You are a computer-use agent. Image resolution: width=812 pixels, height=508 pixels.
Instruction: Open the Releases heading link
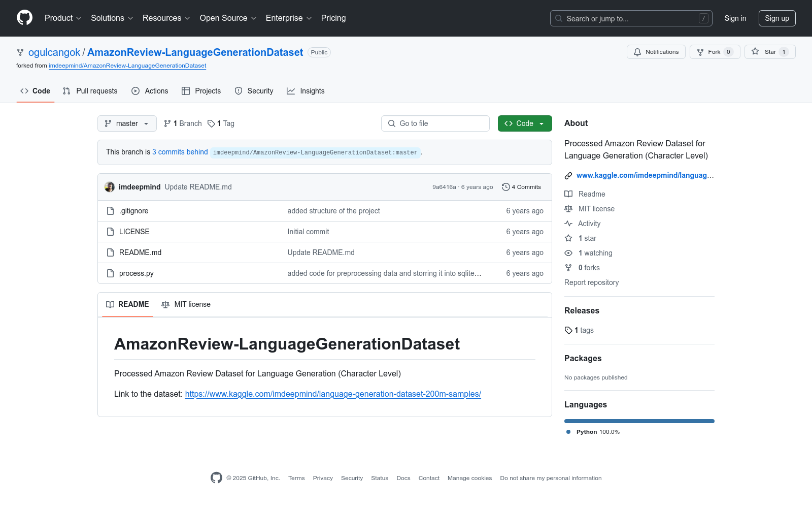click(x=582, y=310)
